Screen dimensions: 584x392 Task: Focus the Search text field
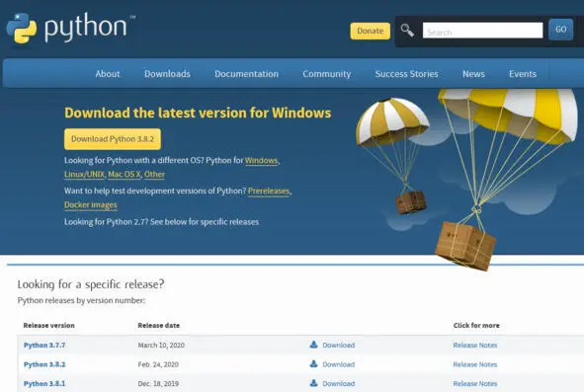tap(482, 31)
